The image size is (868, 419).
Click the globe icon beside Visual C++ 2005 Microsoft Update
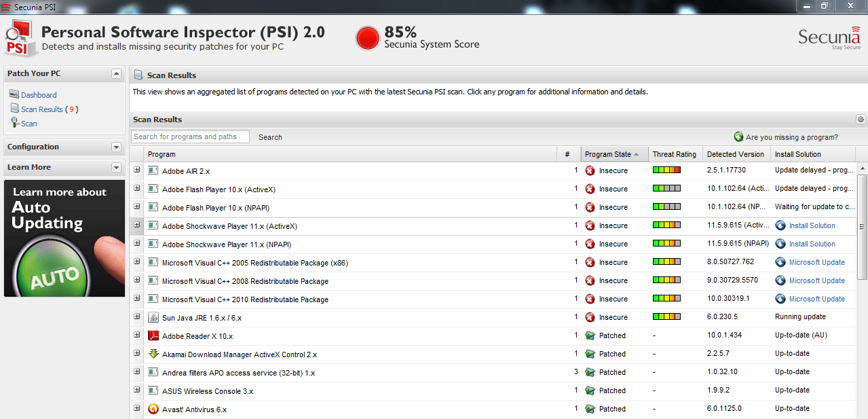780,262
